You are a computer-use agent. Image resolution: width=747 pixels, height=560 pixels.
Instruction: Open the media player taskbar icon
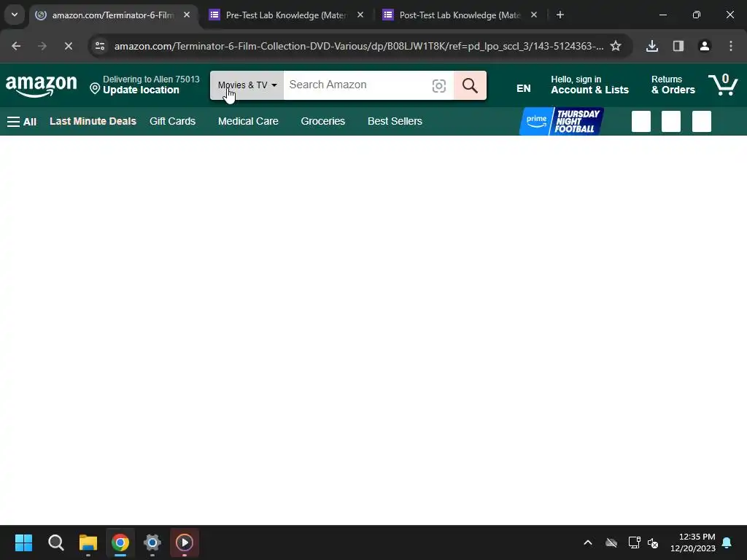(185, 542)
